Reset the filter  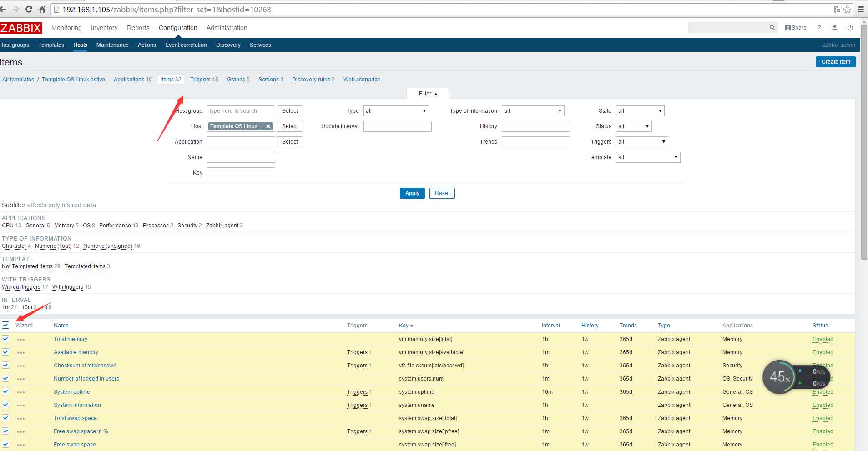(442, 193)
